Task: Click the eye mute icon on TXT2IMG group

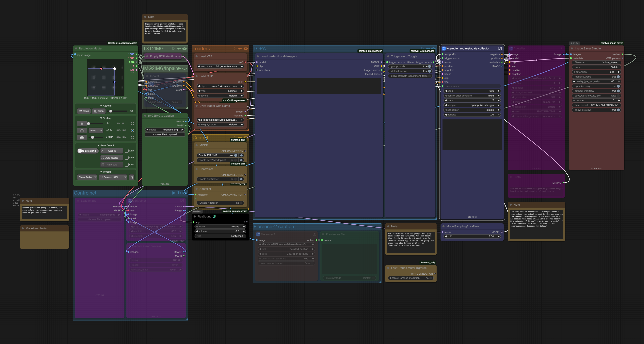Action: pyautogui.click(x=185, y=48)
